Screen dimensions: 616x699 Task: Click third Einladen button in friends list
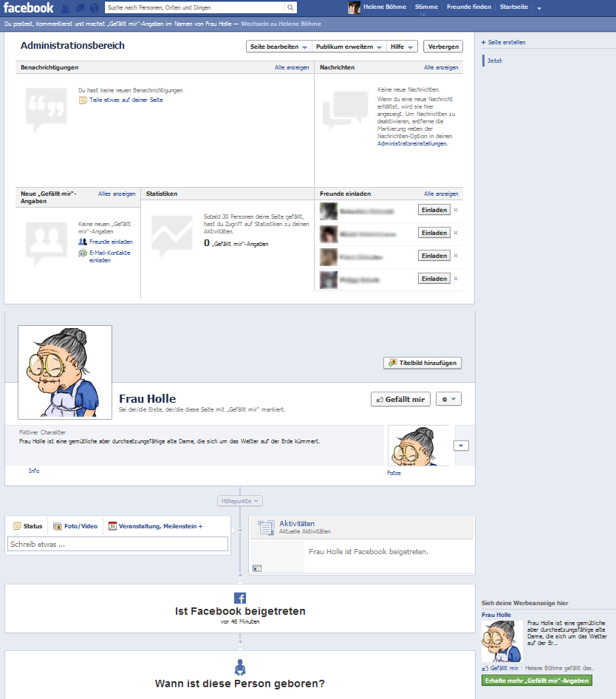[x=434, y=256]
